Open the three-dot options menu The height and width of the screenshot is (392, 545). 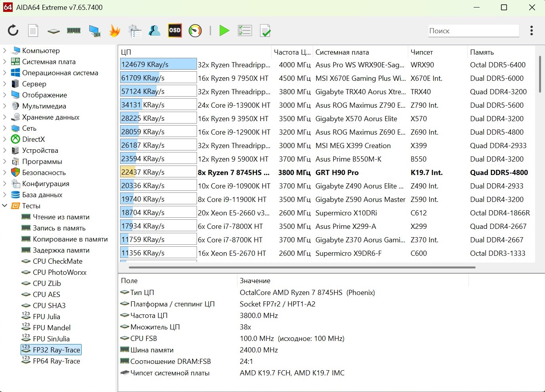pos(531,30)
